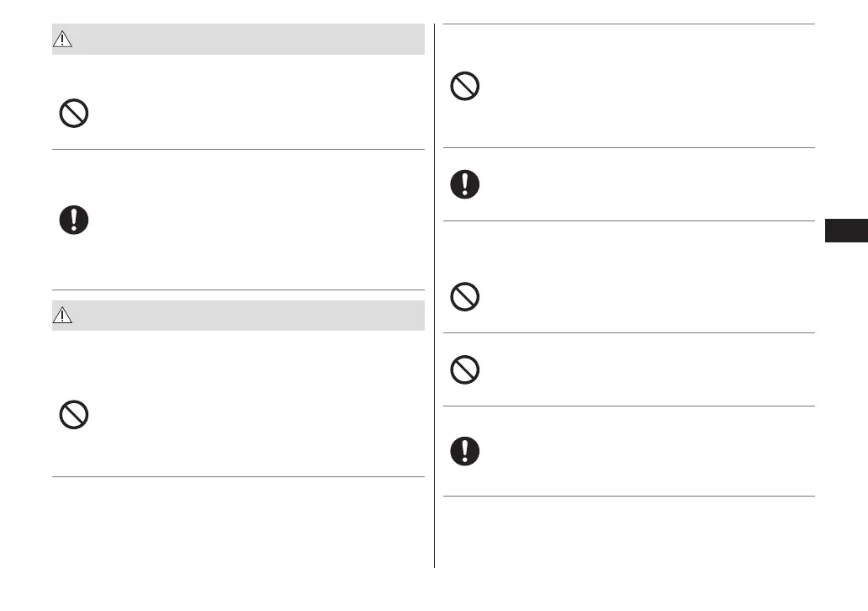
Task: Select the upper exclamation icon in the right column
Action: 465,184
